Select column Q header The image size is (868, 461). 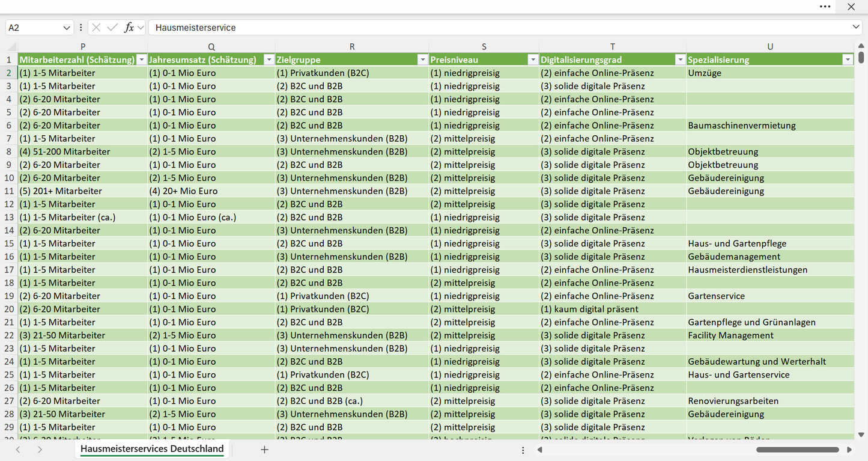tap(211, 46)
